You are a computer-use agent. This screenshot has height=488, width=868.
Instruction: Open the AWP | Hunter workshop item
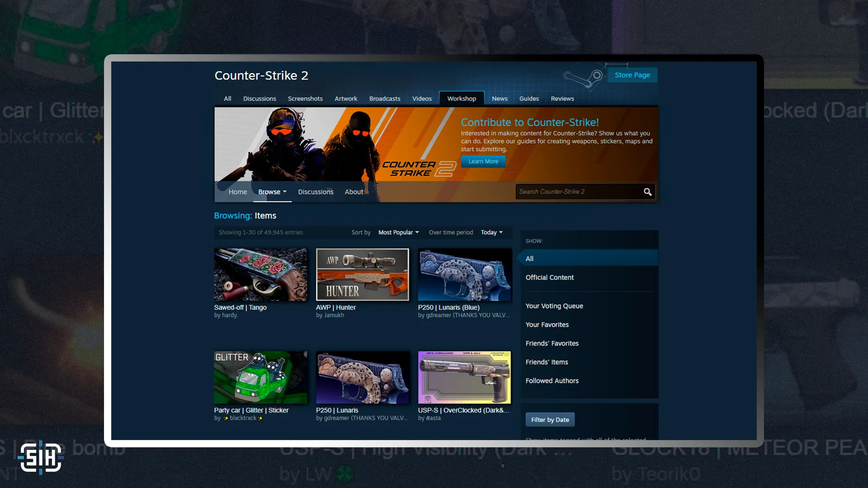tap(362, 274)
